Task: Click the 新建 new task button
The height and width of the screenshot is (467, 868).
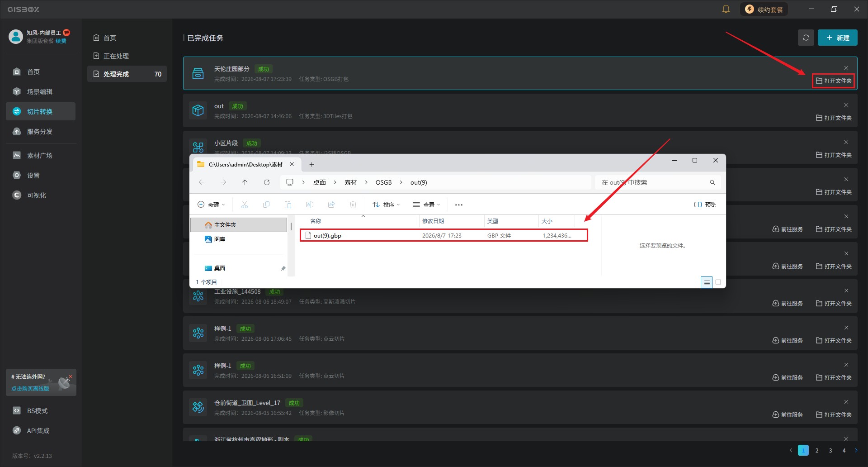Action: pyautogui.click(x=837, y=38)
